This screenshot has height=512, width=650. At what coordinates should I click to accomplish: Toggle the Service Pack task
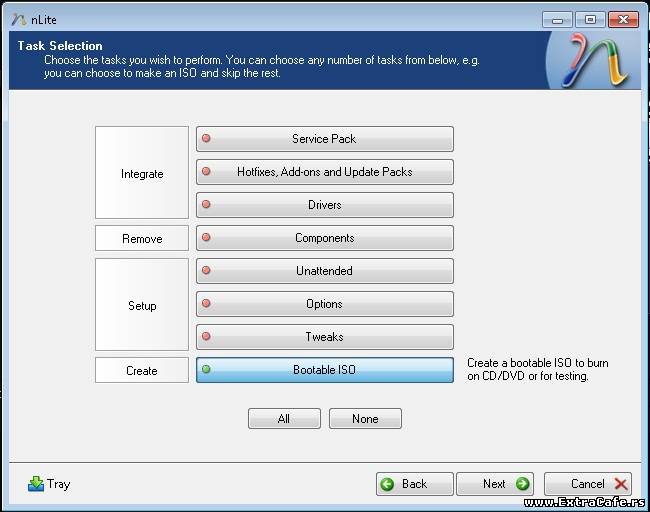(324, 139)
